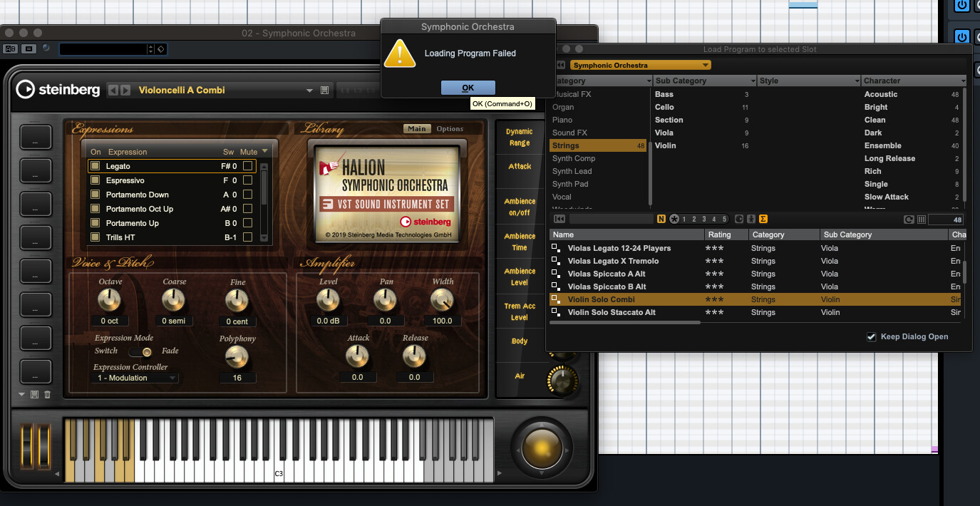Click the save icon below the slot buttons
The width and height of the screenshot is (980, 506).
coord(34,394)
